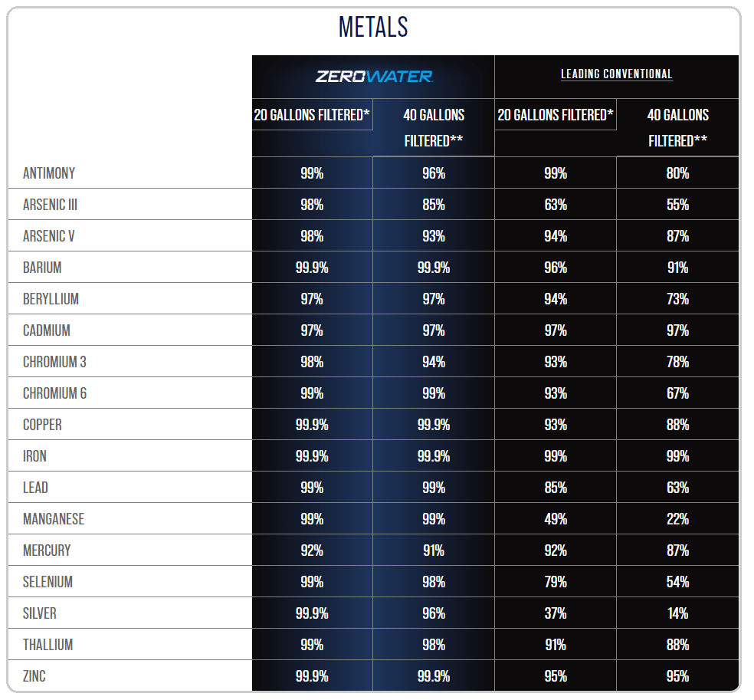754x700 pixels.
Task: Click the Leading Conventional header link
Action: point(616,74)
